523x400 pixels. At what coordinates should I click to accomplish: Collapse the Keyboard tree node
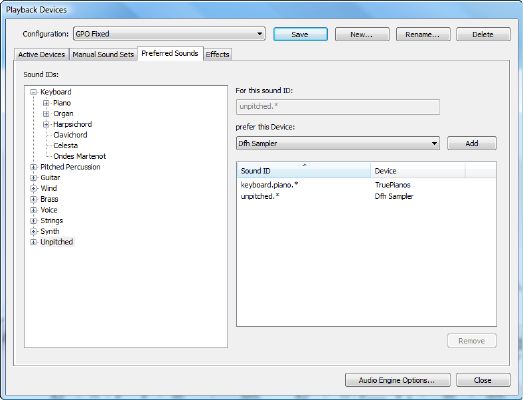[33, 92]
